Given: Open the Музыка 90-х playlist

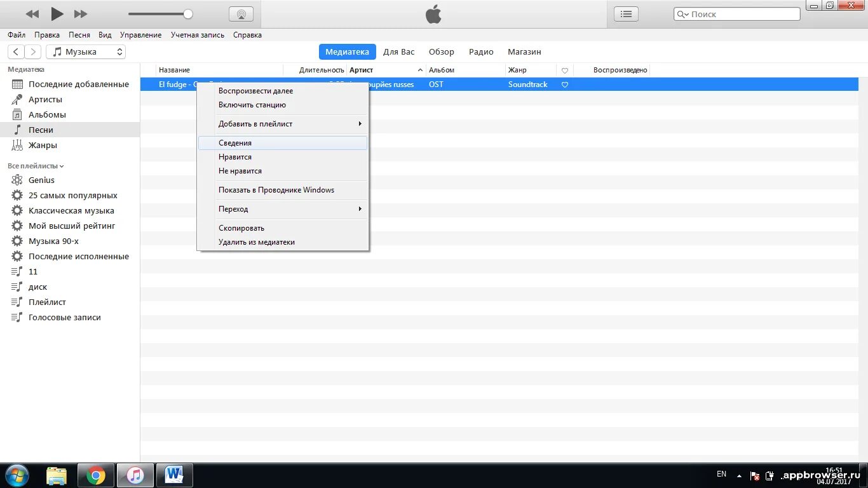Looking at the screenshot, I should pos(70,241).
